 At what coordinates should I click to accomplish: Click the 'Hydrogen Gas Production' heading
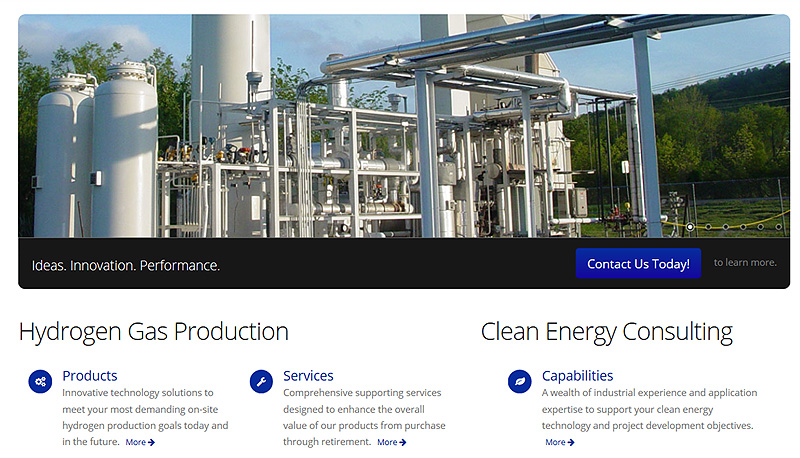click(x=154, y=332)
